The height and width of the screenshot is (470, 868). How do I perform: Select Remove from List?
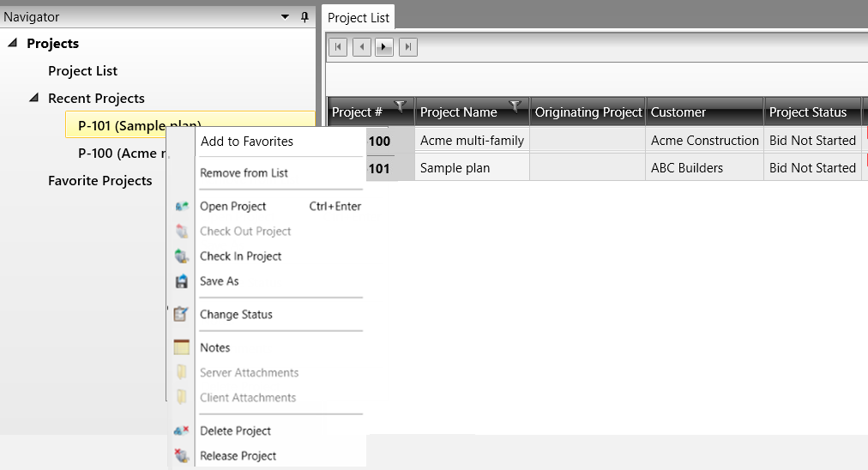pyautogui.click(x=244, y=172)
